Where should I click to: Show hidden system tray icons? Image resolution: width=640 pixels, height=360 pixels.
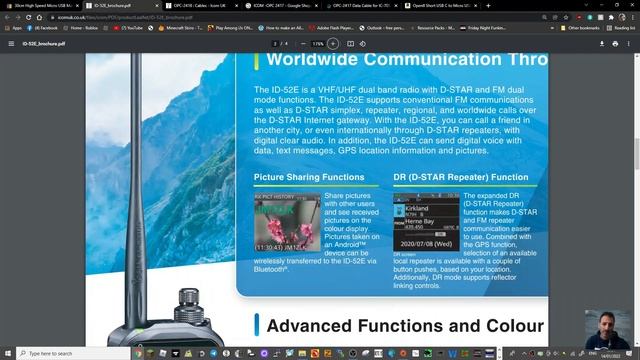click(x=524, y=353)
